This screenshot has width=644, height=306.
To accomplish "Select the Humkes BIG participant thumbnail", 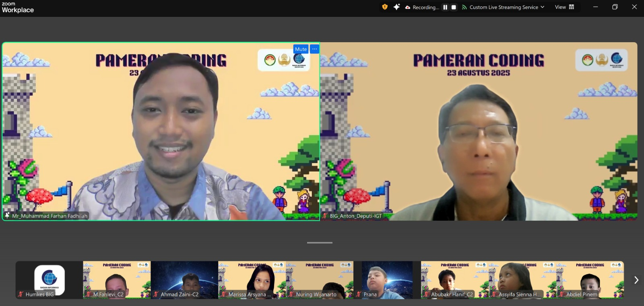I will coord(49,279).
